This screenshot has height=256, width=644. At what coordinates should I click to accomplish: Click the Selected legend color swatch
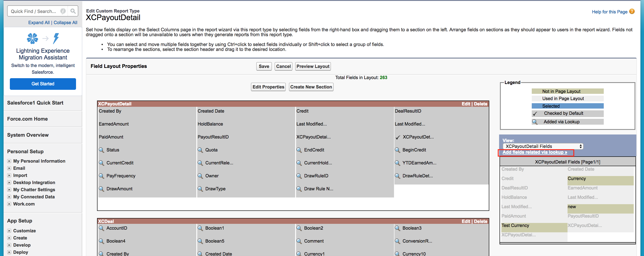(568, 106)
